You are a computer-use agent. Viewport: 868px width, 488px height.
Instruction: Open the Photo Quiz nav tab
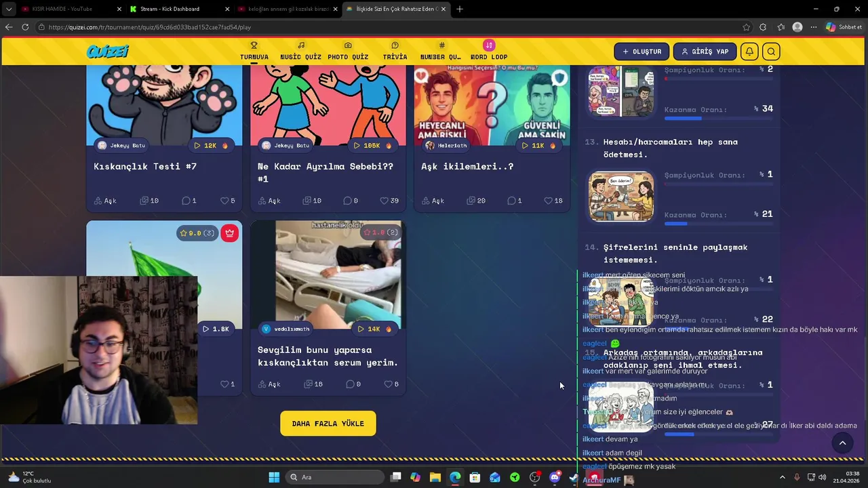click(348, 52)
